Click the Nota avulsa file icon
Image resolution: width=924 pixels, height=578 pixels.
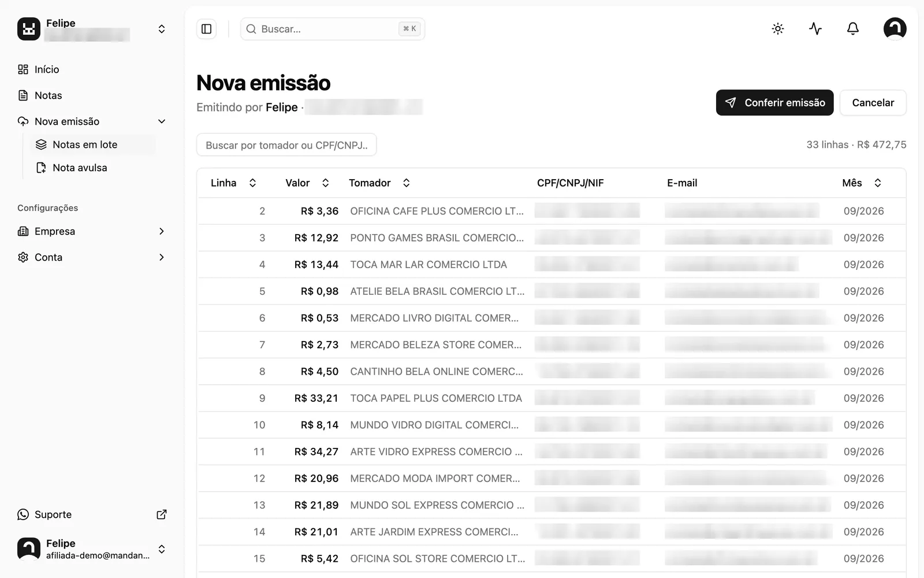(x=41, y=168)
